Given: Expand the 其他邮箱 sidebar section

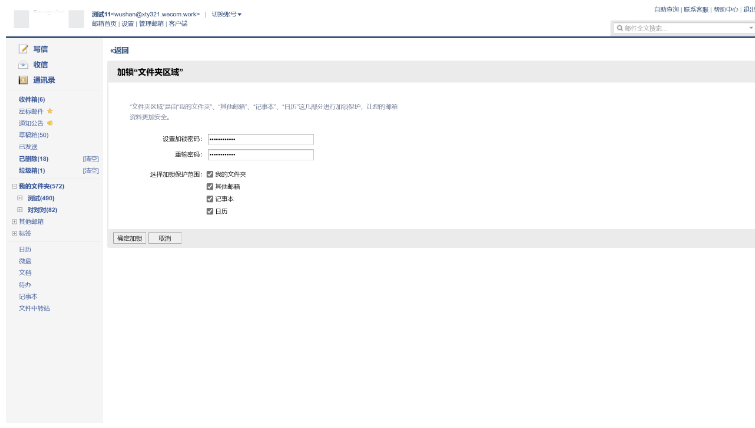Looking at the screenshot, I should pyautogui.click(x=14, y=221).
